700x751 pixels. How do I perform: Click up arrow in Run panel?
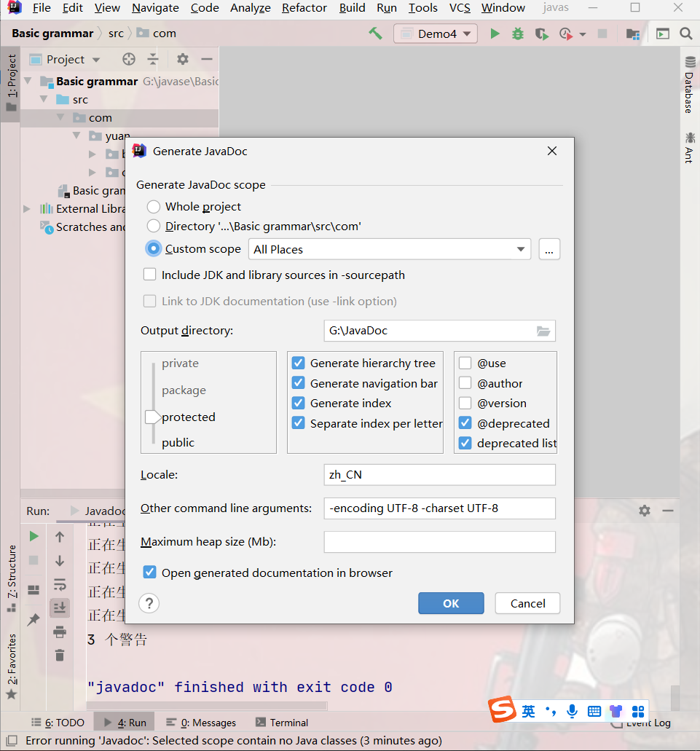[60, 536]
